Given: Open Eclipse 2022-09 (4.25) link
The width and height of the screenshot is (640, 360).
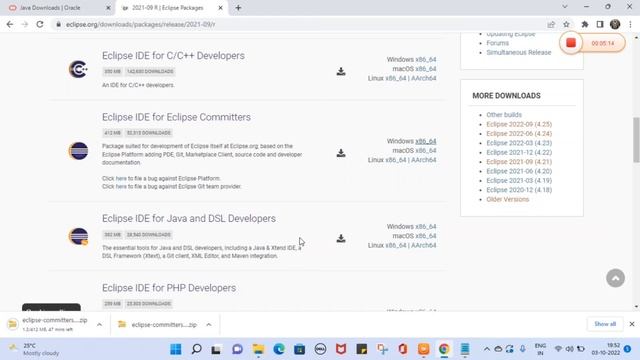Looking at the screenshot, I should 519,124.
